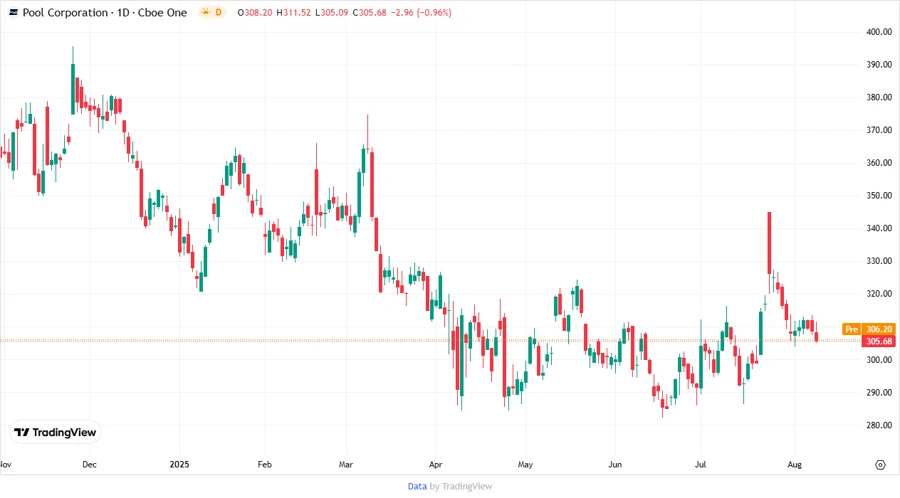Viewport: 900px width, 498px height.
Task: Click the red 305.68 last price label
Action: pyautogui.click(x=879, y=341)
